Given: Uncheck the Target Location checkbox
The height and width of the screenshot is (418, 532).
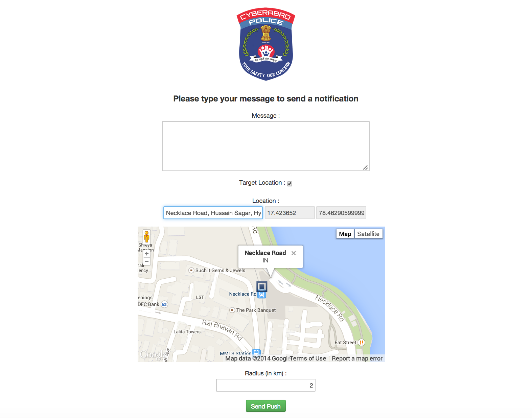Looking at the screenshot, I should [290, 184].
